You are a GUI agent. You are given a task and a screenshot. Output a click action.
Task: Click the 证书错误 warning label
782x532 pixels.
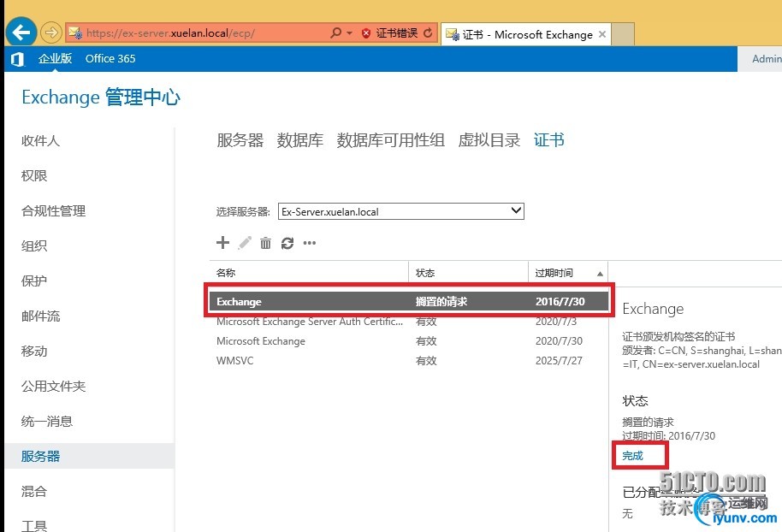tap(396, 33)
